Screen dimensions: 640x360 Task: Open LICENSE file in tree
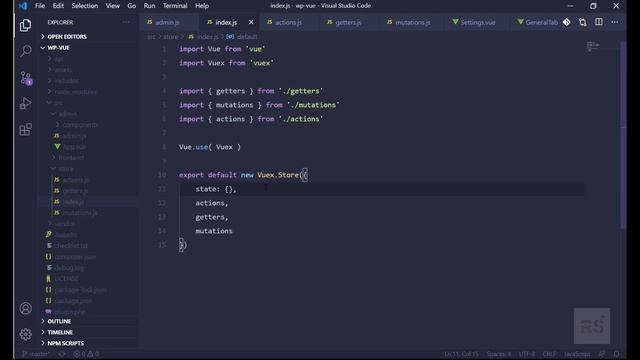[x=66, y=279]
